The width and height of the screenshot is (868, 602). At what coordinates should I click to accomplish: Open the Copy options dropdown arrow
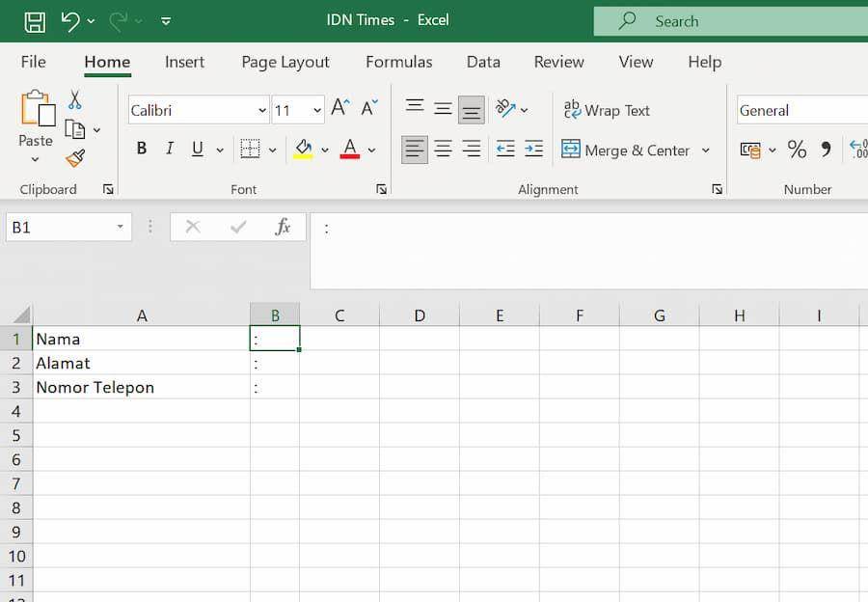pos(96,130)
